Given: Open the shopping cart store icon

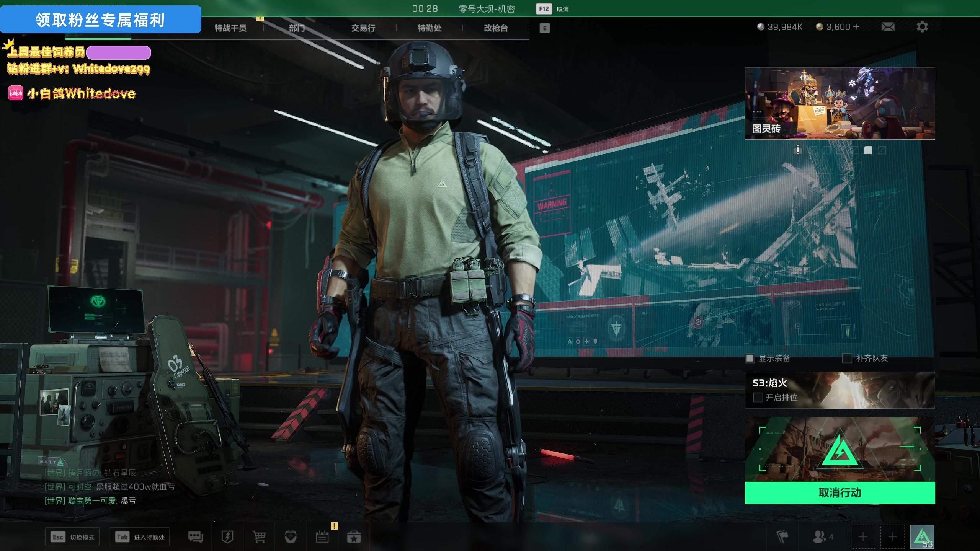Looking at the screenshot, I should pos(259,537).
